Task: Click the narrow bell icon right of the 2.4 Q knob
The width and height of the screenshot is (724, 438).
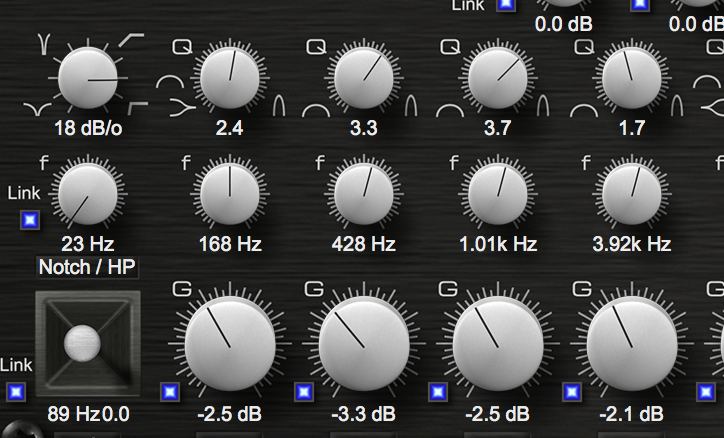Action: click(x=279, y=105)
